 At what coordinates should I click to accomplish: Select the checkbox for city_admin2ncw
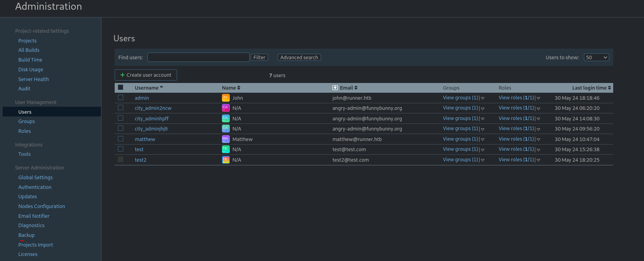121,108
